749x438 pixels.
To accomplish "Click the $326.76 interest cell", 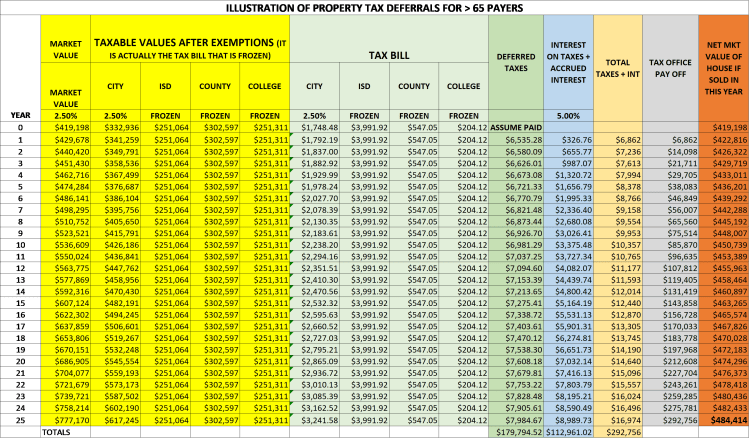I will [x=569, y=141].
